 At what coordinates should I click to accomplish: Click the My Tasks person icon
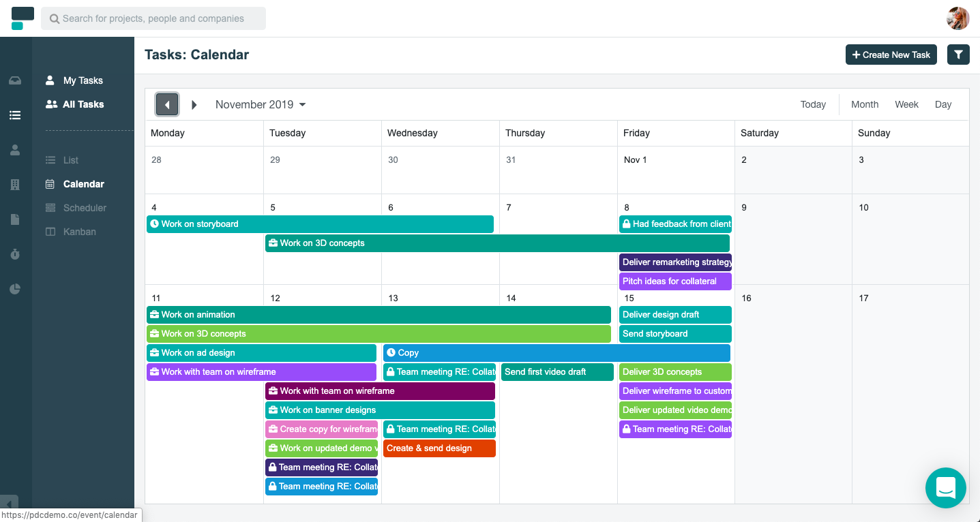[x=50, y=80]
